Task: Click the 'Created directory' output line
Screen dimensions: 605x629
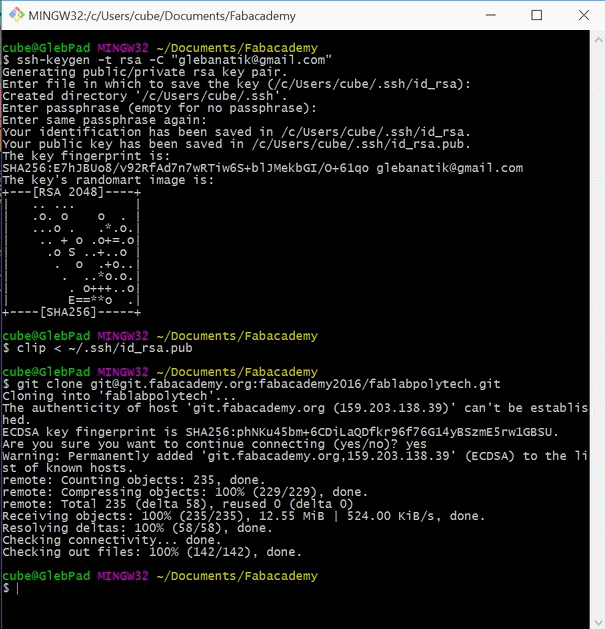Action: pos(145,96)
